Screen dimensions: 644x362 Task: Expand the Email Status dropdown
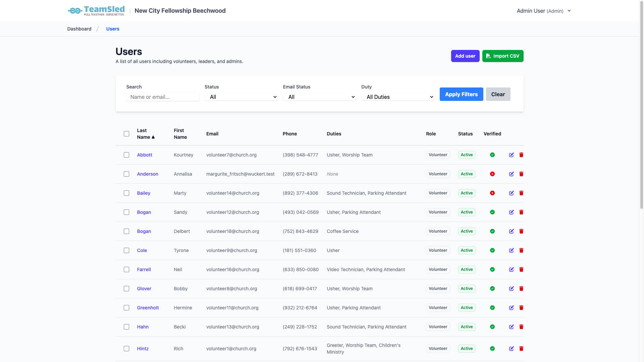[319, 97]
